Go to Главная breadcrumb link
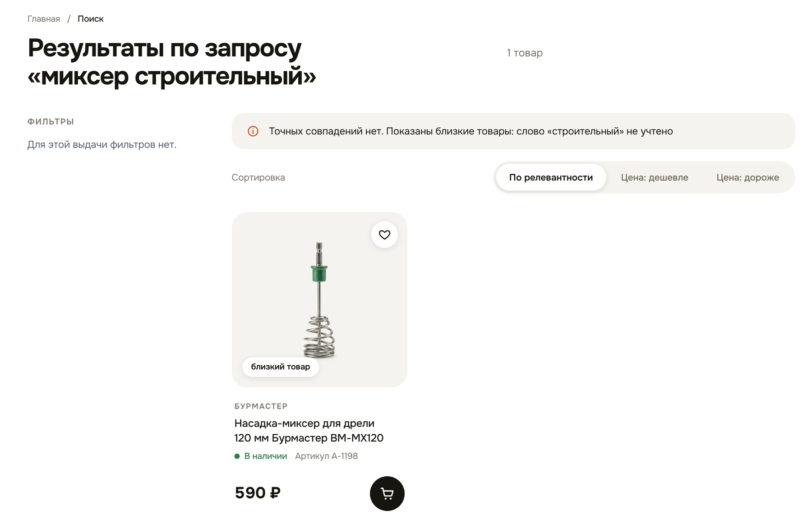The width and height of the screenshot is (812, 524). pyautogui.click(x=44, y=18)
